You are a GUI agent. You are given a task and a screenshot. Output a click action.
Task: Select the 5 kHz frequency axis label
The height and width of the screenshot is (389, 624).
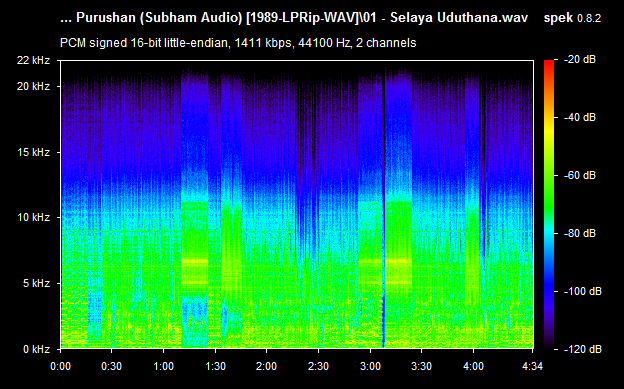tap(36, 283)
